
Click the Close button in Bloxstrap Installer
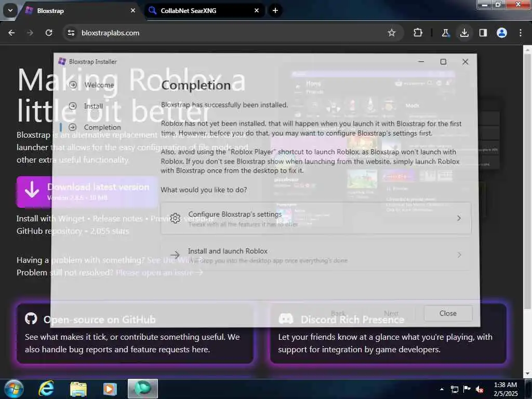pyautogui.click(x=448, y=313)
